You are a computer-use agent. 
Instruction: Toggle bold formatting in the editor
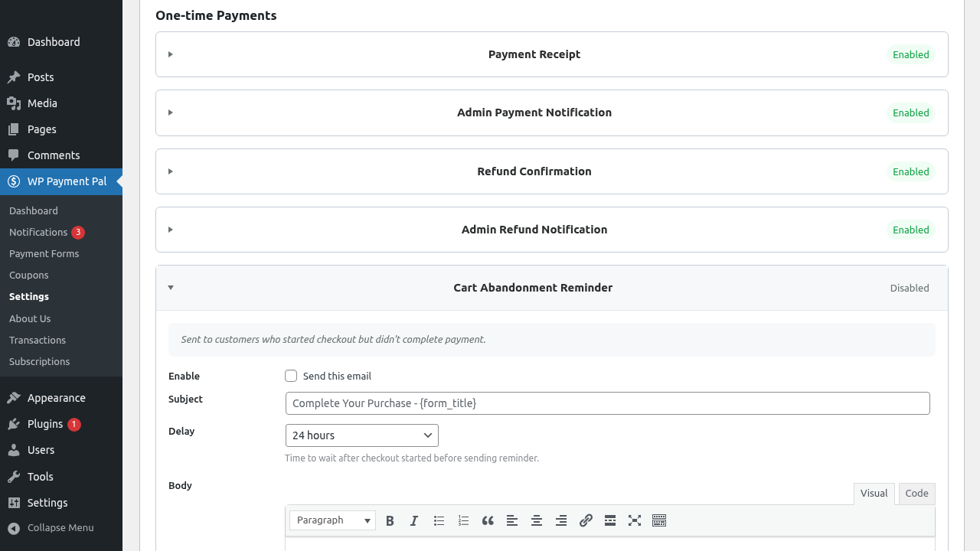[390, 520]
